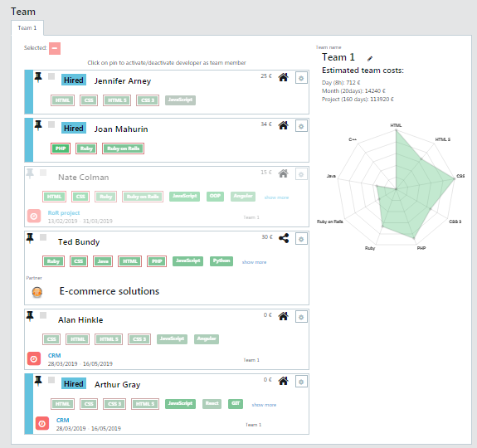Click E-commerce solutions partner name
The width and height of the screenshot is (477, 448).
click(110, 291)
